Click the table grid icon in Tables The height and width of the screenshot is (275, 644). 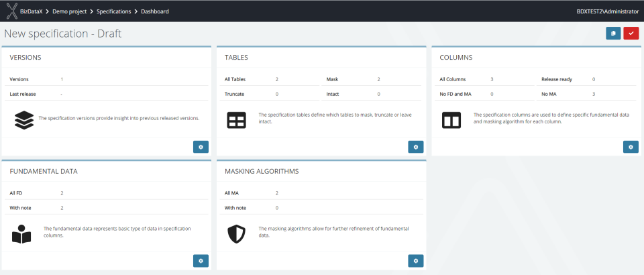click(237, 120)
